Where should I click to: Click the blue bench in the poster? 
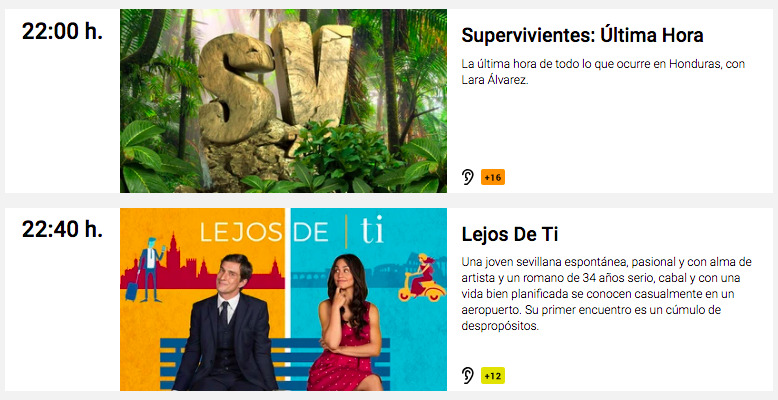click(x=275, y=363)
